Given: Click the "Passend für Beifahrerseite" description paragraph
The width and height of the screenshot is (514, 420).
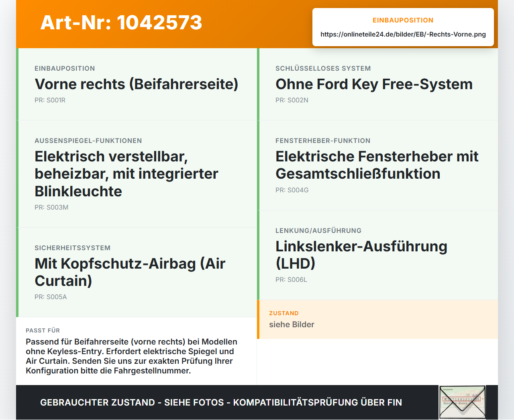Looking at the screenshot, I should click(x=132, y=356).
